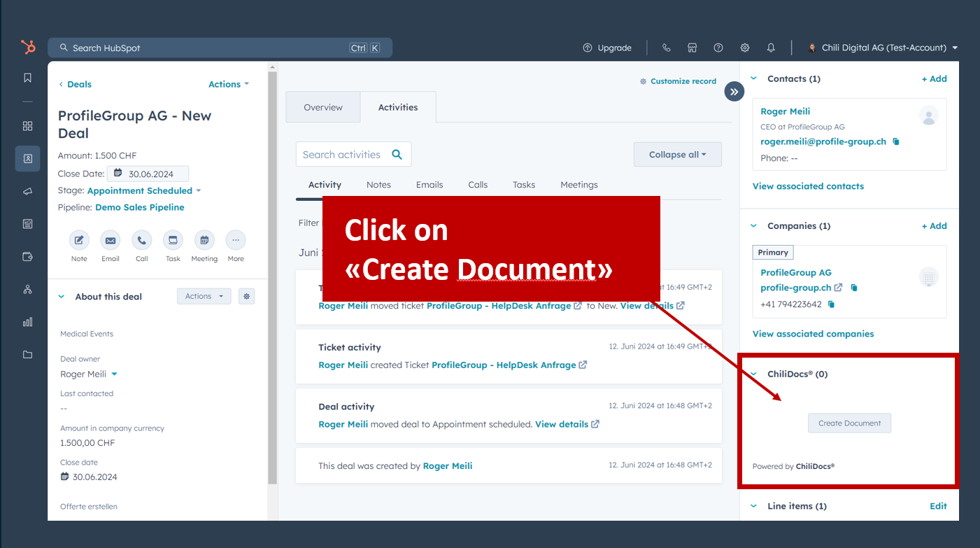980x548 pixels.
Task: Collapse the About this deal section
Action: tap(62, 297)
